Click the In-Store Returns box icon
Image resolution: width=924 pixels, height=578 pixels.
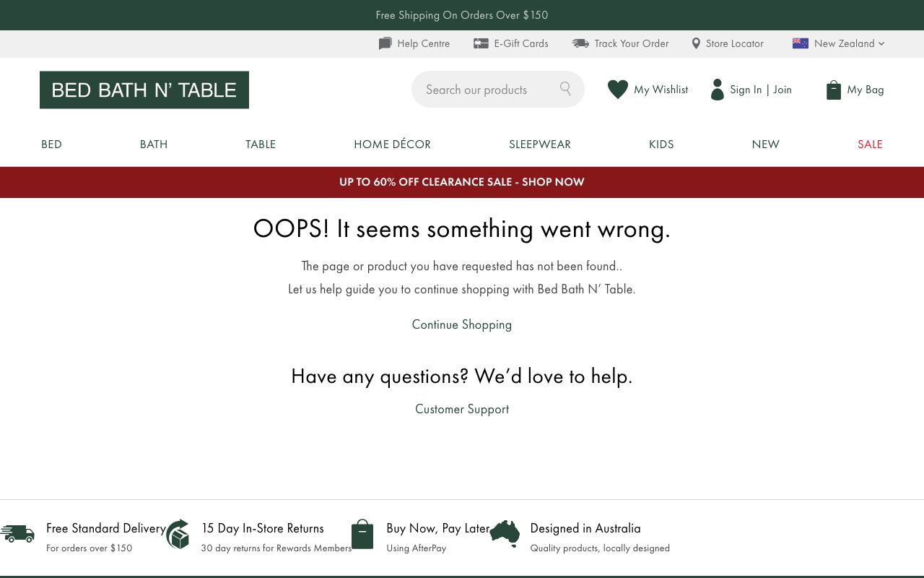(x=178, y=535)
